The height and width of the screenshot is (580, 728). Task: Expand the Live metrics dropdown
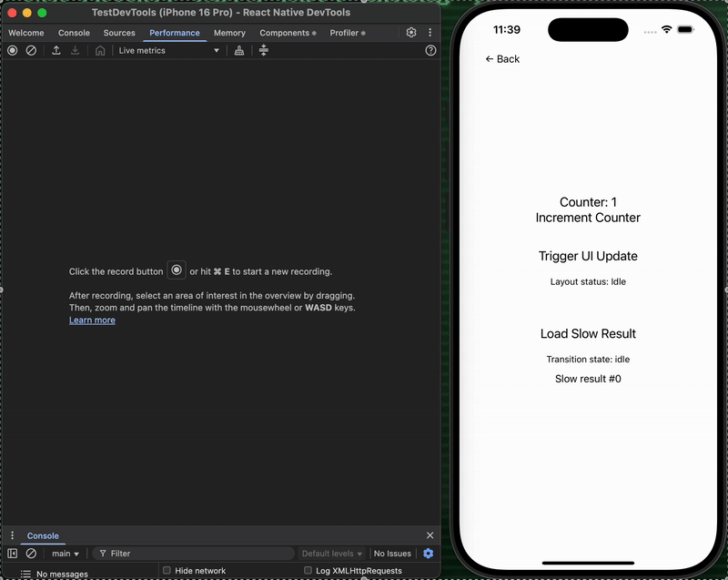click(x=169, y=51)
